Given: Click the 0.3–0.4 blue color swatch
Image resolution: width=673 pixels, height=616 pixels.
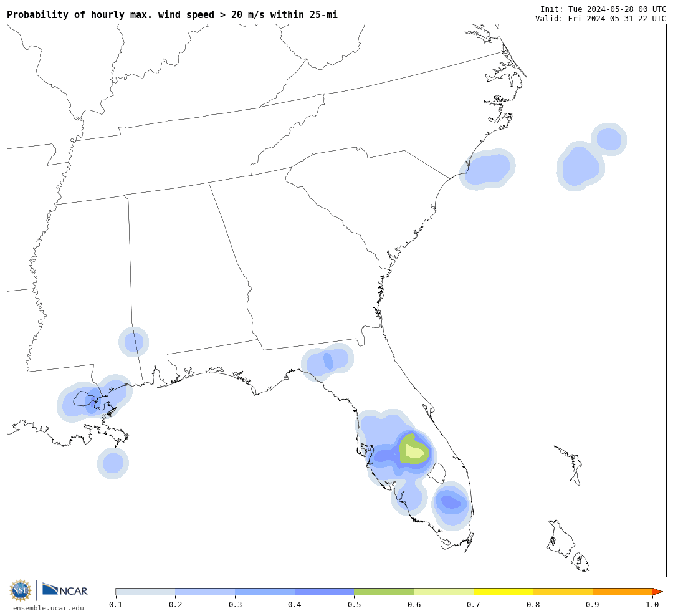Looking at the screenshot, I should (x=265, y=592).
